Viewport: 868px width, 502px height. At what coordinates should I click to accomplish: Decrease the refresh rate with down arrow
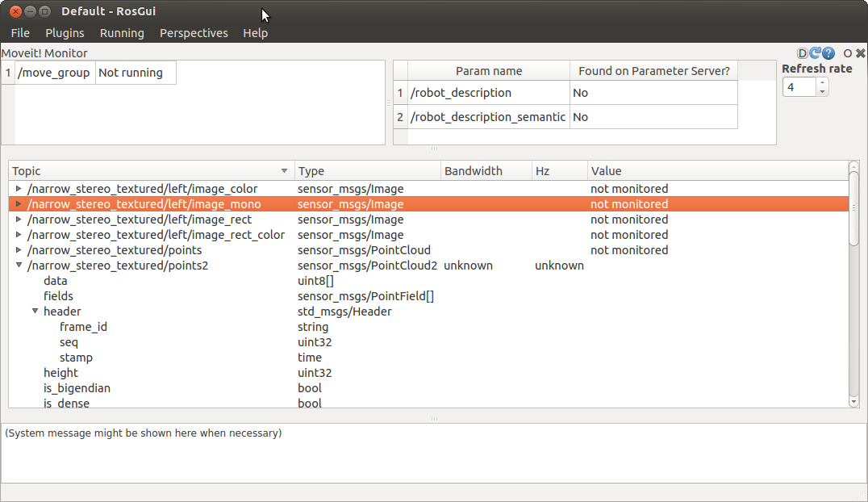(823, 91)
